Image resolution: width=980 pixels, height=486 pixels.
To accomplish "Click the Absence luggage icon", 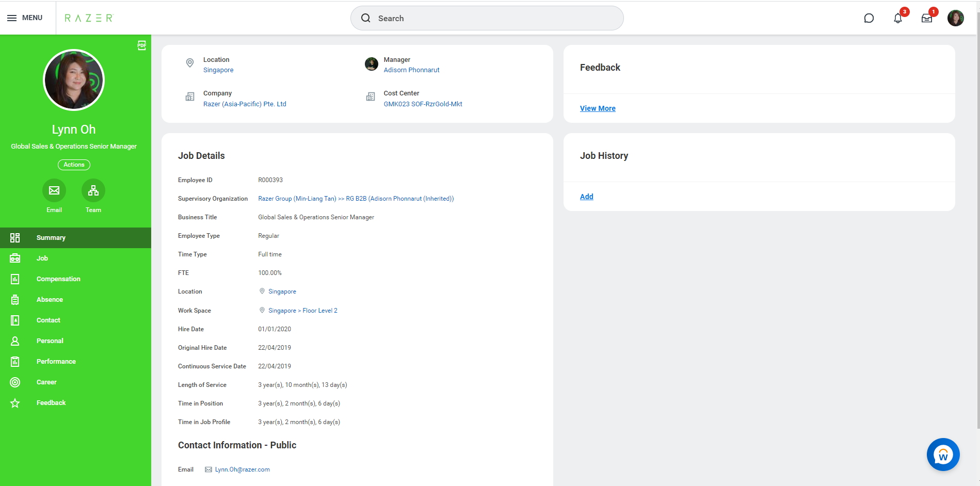I will click(15, 300).
